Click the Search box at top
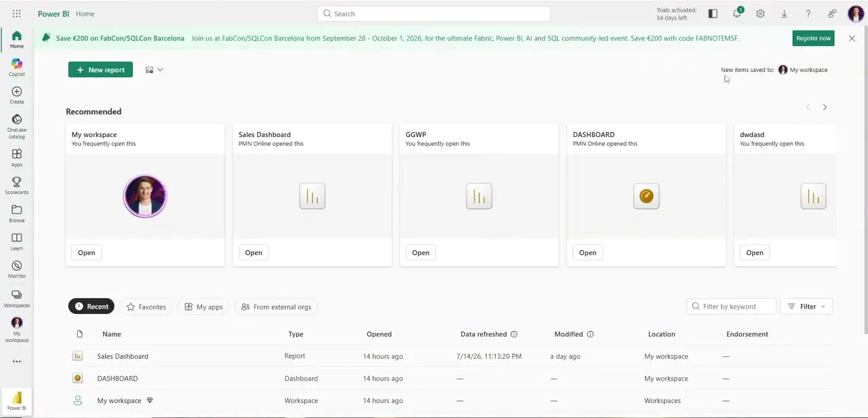Screen dimensions: 868x418 pyautogui.click(x=434, y=14)
